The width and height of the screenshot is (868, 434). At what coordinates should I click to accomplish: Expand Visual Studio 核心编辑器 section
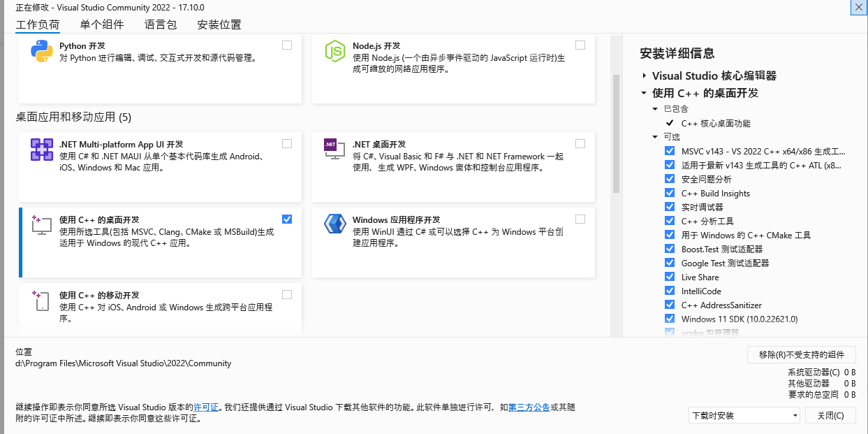pyautogui.click(x=644, y=75)
